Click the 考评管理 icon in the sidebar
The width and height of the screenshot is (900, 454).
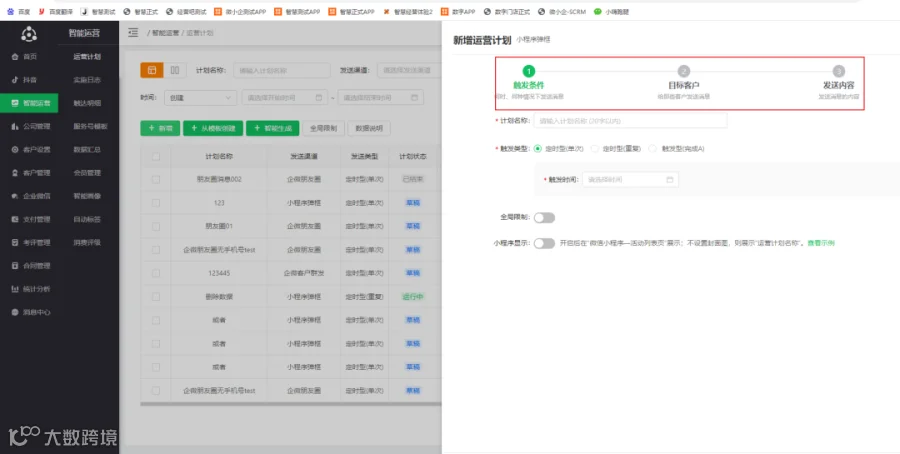tap(15, 242)
